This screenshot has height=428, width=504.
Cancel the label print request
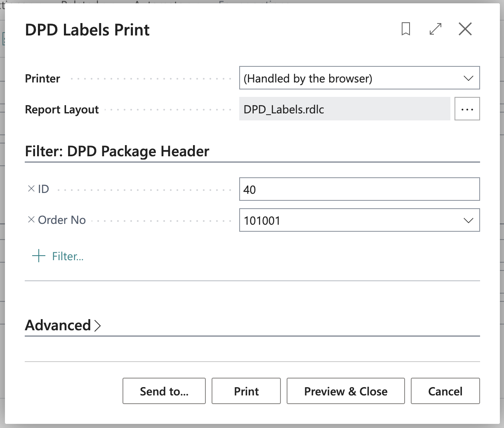pos(445,391)
